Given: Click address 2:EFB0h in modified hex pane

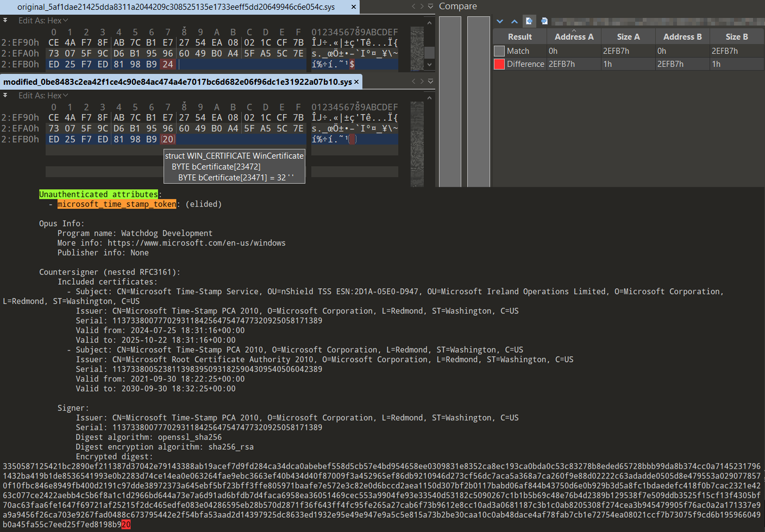Looking at the screenshot, I should (x=20, y=139).
